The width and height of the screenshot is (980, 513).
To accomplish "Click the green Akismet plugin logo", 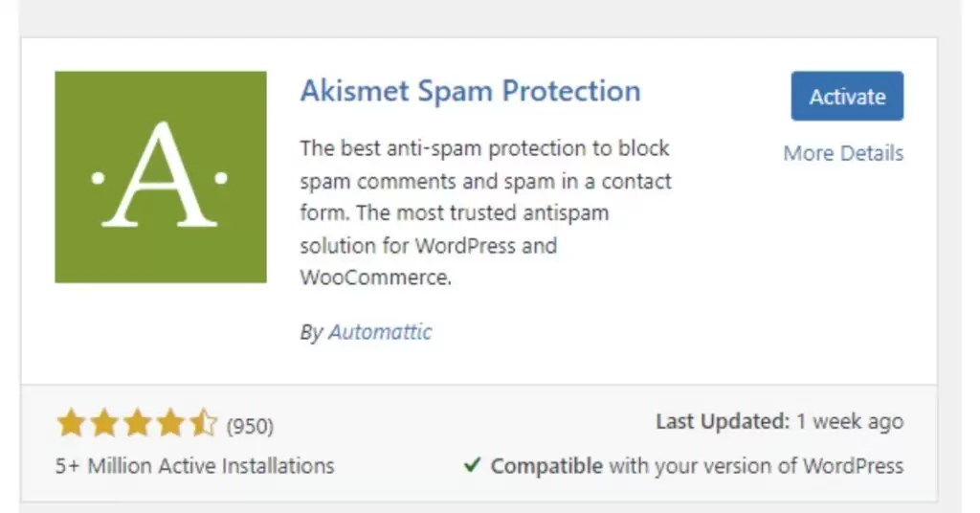I will [161, 177].
